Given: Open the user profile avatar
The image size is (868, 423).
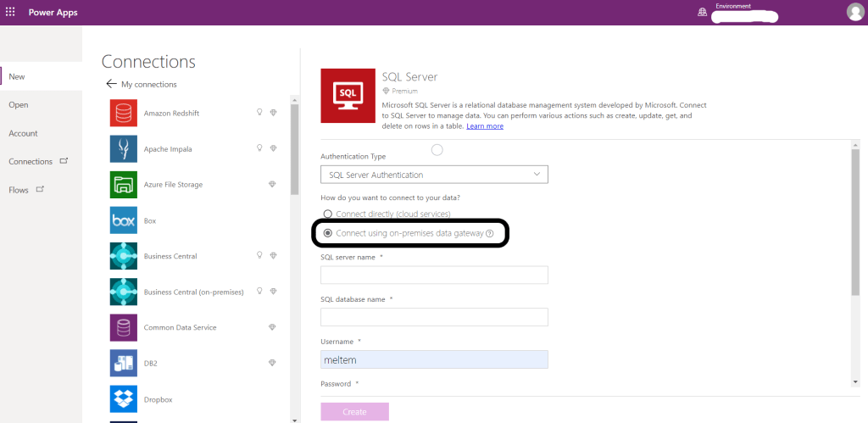Looking at the screenshot, I should click(x=854, y=12).
